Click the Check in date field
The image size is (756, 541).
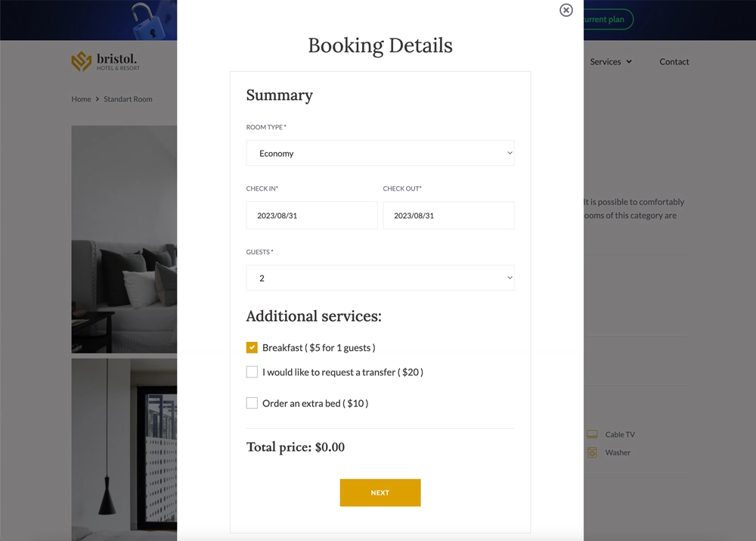311,215
